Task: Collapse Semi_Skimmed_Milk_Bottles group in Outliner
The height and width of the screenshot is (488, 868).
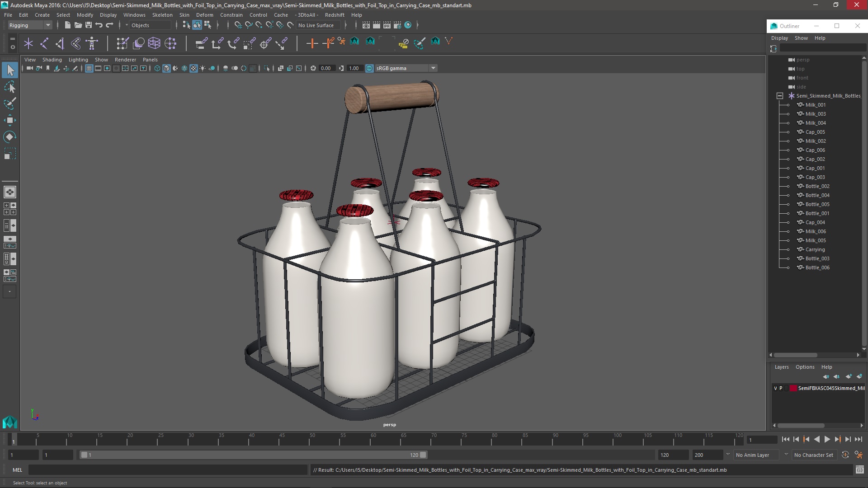Action: coord(780,96)
